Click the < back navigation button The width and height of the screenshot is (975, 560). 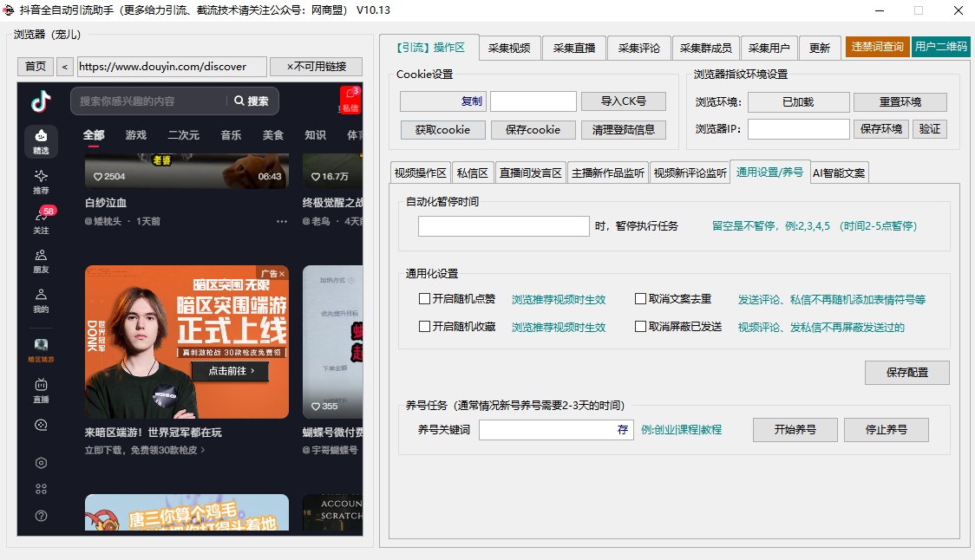point(65,67)
